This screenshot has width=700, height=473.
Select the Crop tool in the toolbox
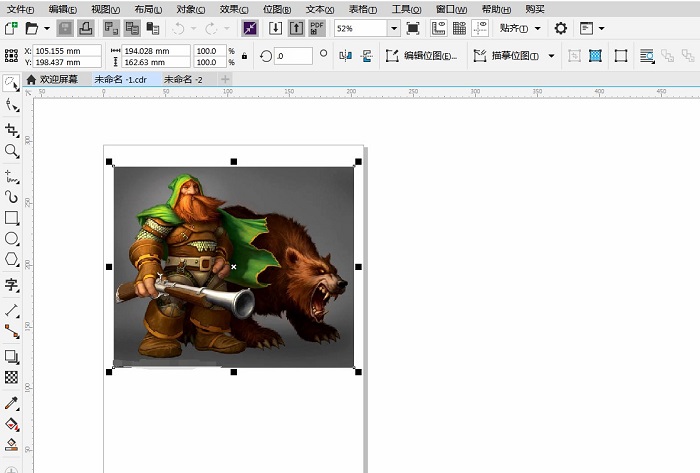[x=12, y=130]
